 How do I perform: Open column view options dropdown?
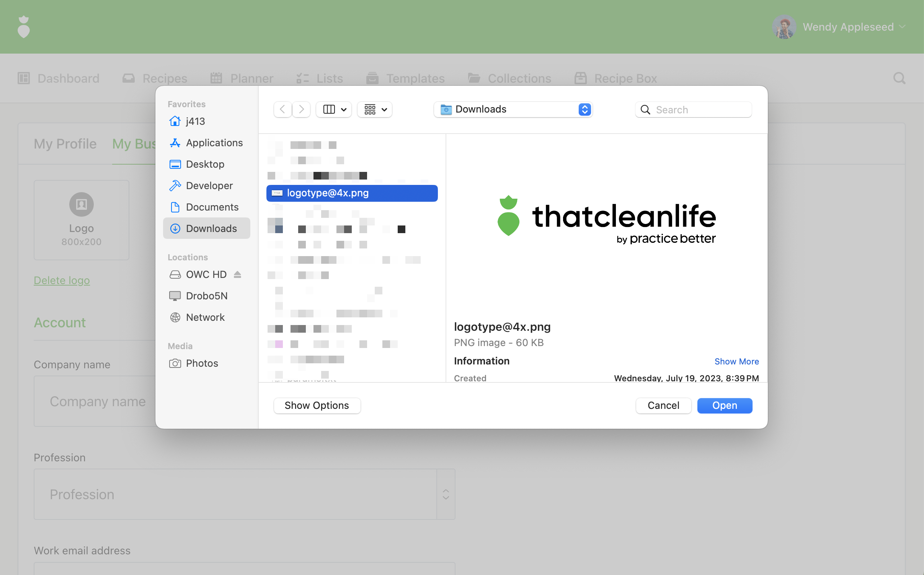coord(334,109)
